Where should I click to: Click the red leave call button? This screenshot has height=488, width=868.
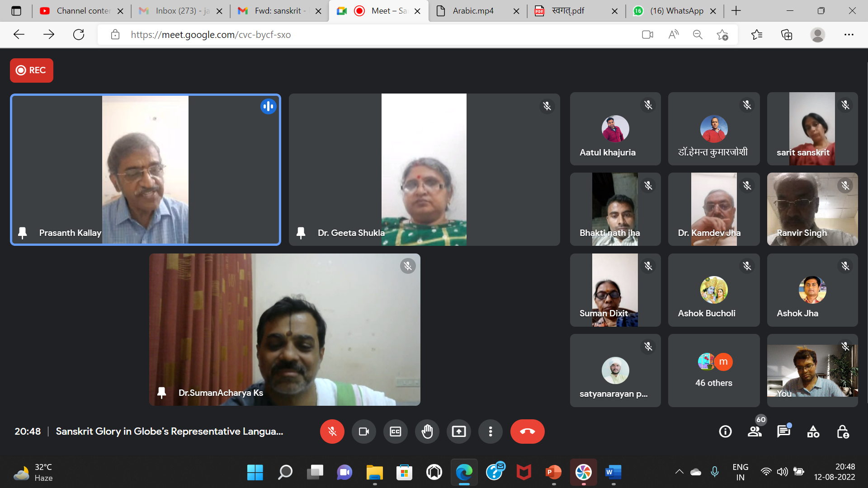pos(527,432)
